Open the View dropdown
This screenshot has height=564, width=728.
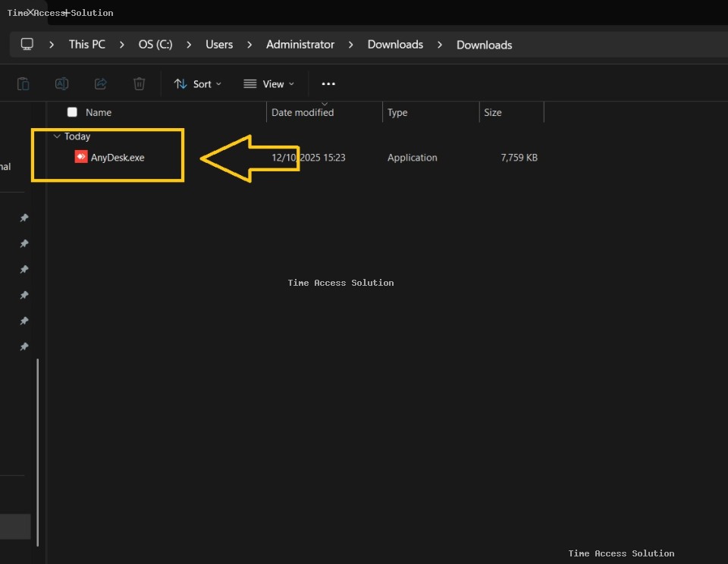click(268, 84)
